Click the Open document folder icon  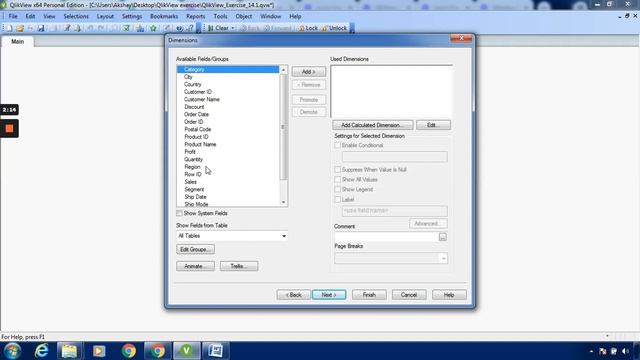click(20, 28)
